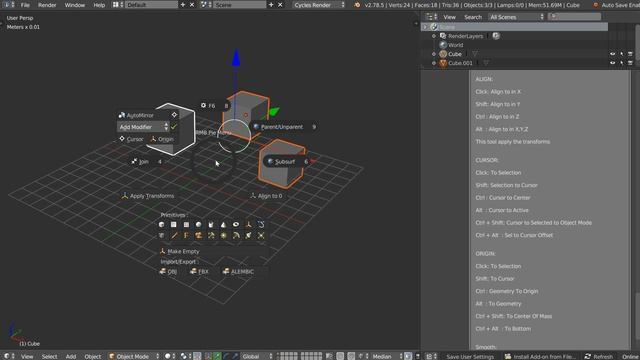This screenshot has width=640, height=360.
Task: Open the File menu
Action: pos(25,5)
